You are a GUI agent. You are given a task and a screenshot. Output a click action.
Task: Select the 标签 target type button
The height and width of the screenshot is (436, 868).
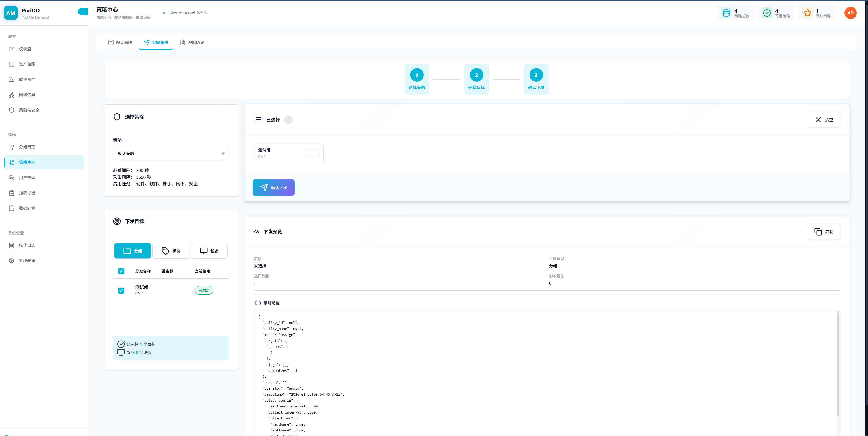click(x=171, y=251)
